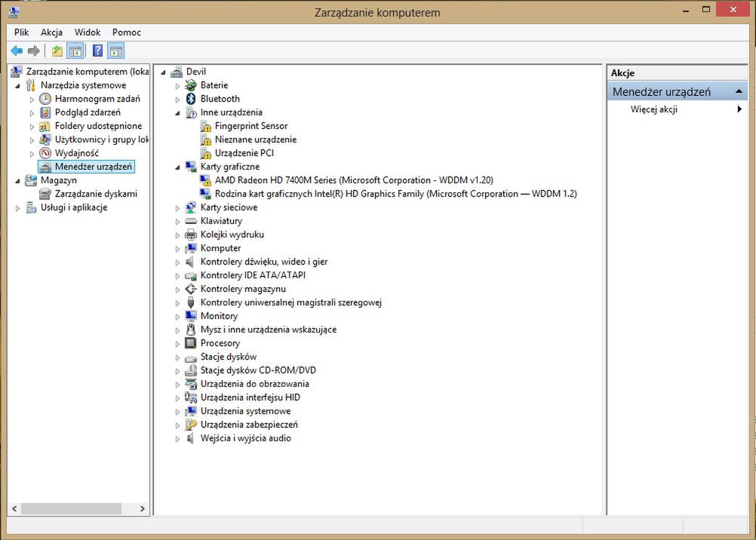This screenshot has width=756, height=540.
Task: Expand the Monitory node
Action: tap(177, 317)
